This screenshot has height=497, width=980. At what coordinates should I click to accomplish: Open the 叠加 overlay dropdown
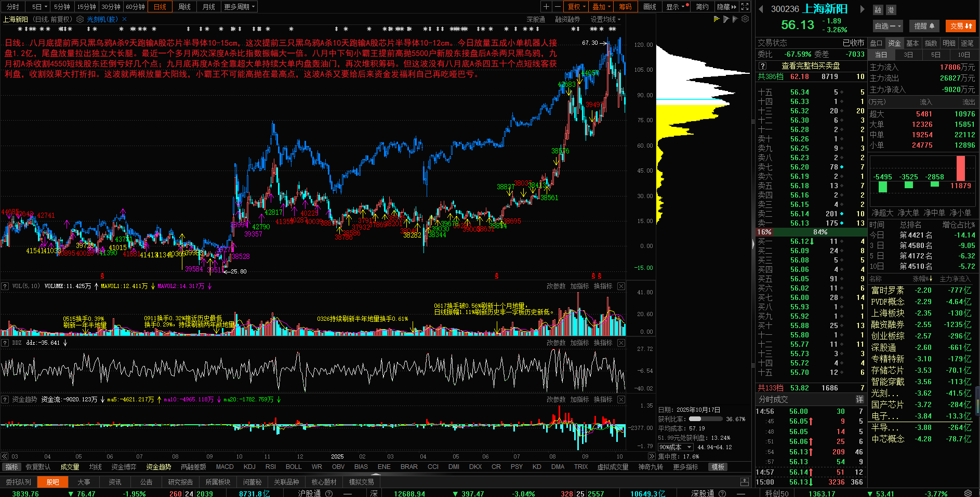601,7
